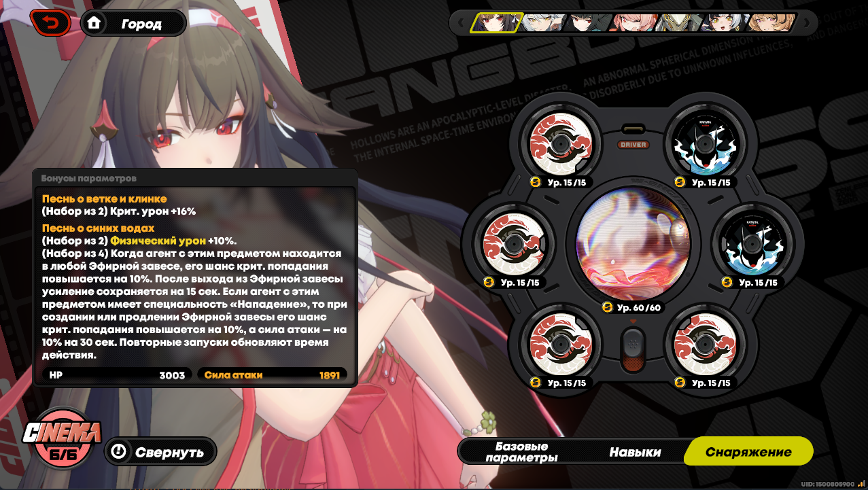
Task: Click bottom-right disc level Ур. 15/15
Action: point(710,383)
